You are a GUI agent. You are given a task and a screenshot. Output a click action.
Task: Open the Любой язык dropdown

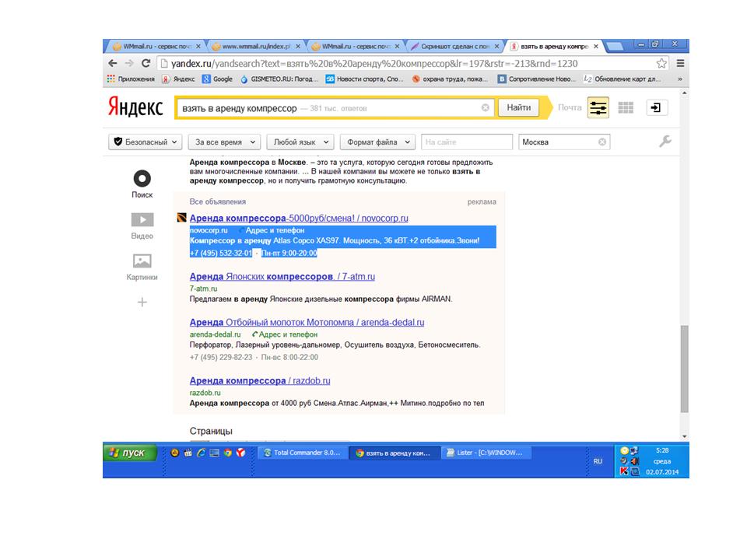click(300, 142)
